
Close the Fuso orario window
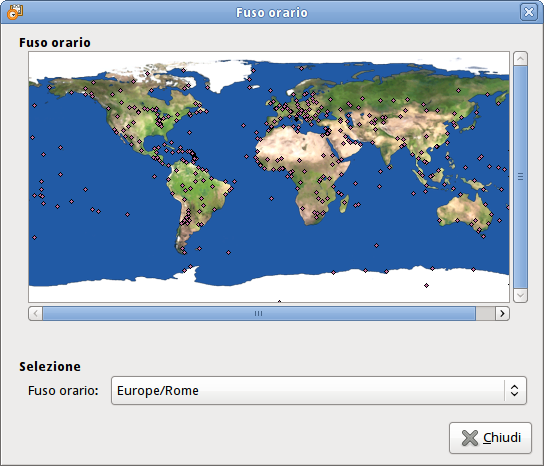(529, 12)
